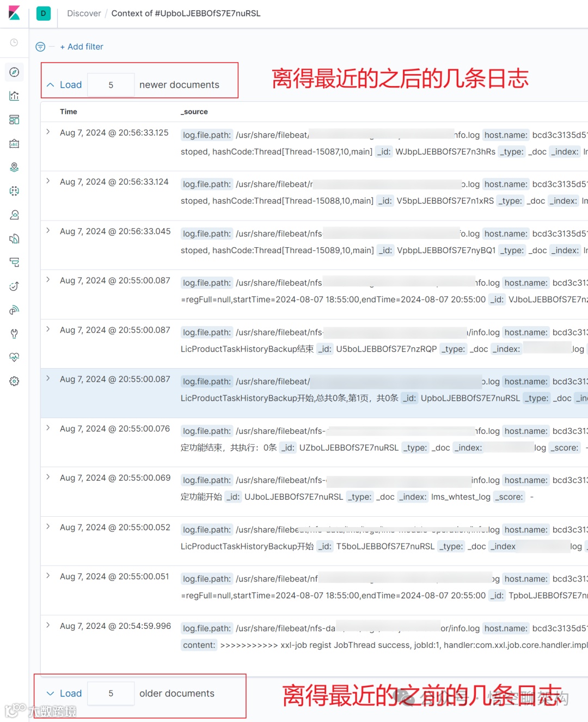
Task: Open Uptime icon in sidebar
Action: tap(14, 286)
